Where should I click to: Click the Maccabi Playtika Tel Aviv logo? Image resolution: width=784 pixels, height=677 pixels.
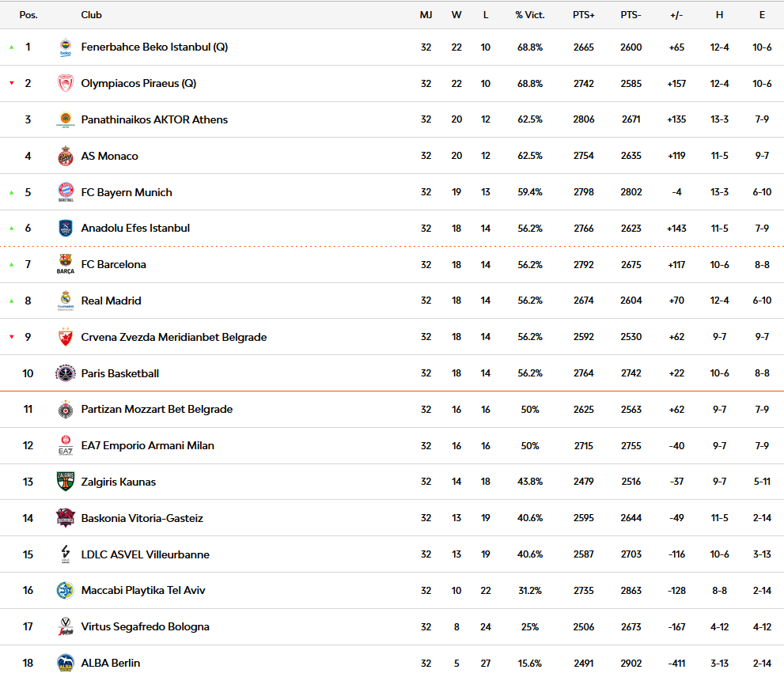click(66, 591)
